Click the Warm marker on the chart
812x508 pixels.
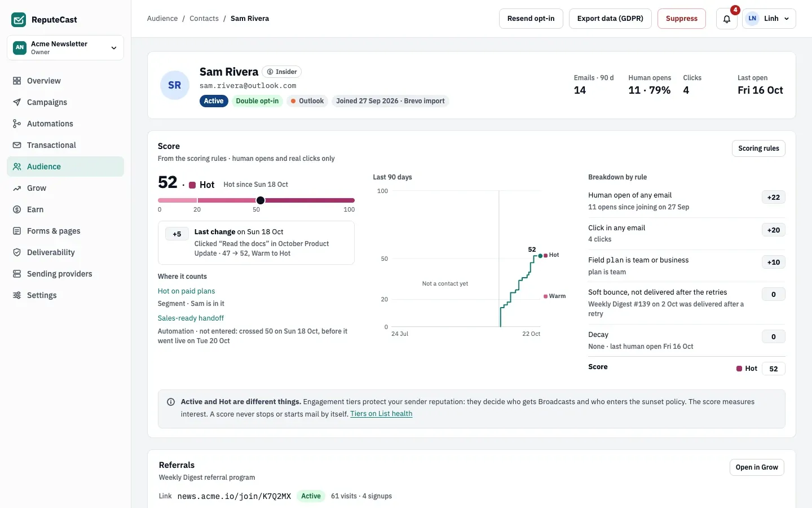point(545,296)
